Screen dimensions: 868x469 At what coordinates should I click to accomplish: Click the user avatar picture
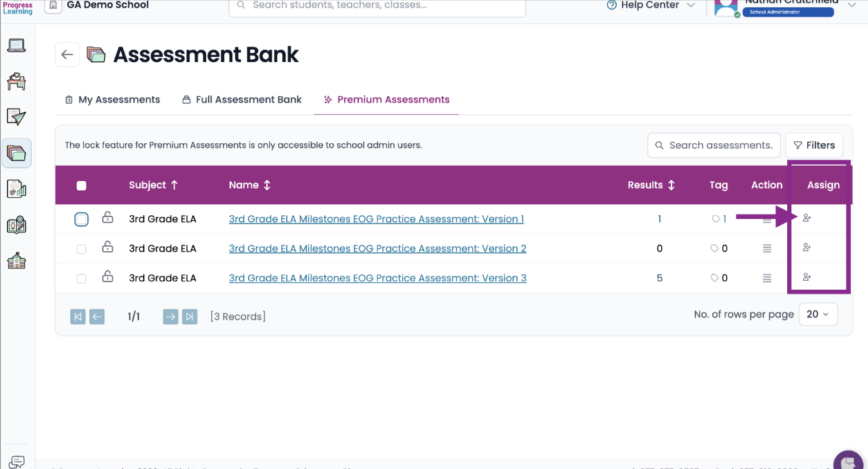click(x=726, y=8)
